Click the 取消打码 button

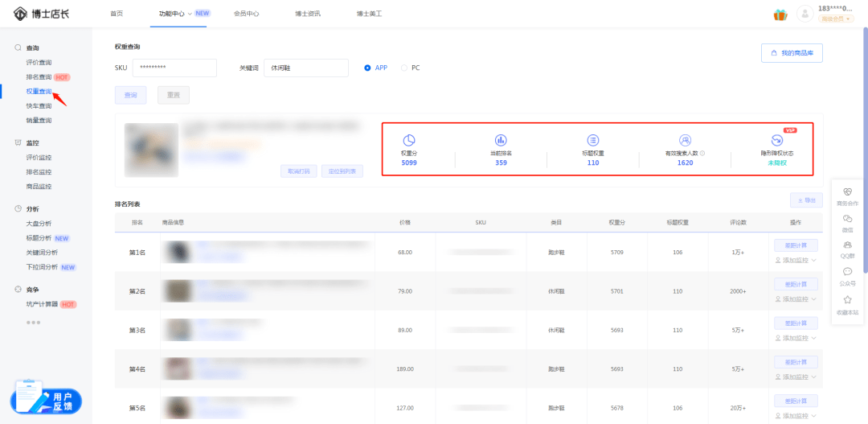pos(299,171)
